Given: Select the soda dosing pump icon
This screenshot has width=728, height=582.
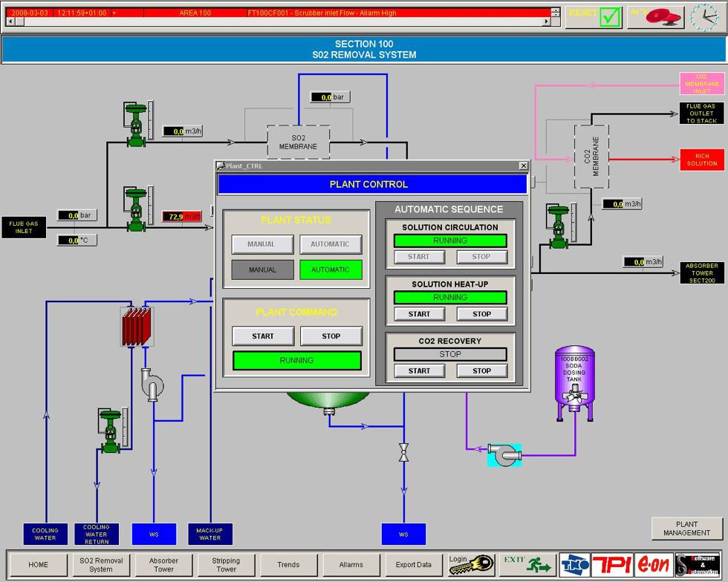Looking at the screenshot, I should click(x=504, y=454).
